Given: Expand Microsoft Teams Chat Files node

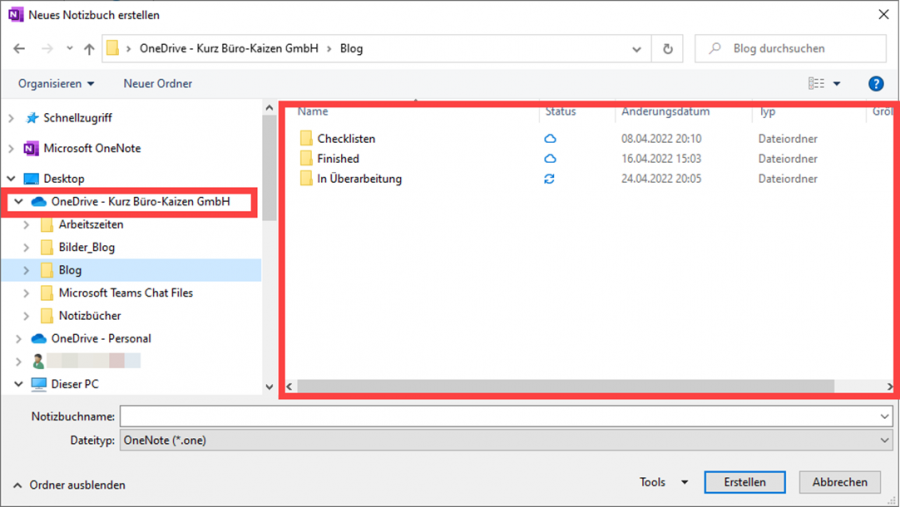Looking at the screenshot, I should (26, 293).
